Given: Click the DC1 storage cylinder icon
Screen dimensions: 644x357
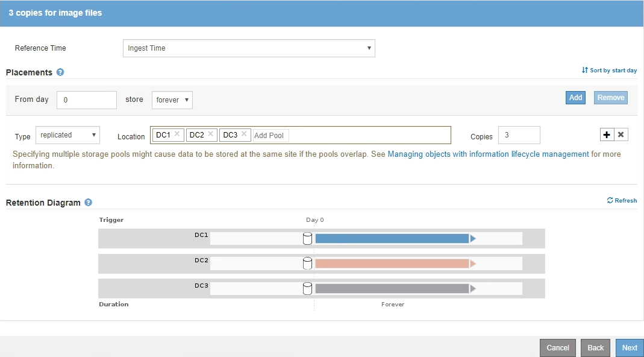Looking at the screenshot, I should tap(307, 239).
